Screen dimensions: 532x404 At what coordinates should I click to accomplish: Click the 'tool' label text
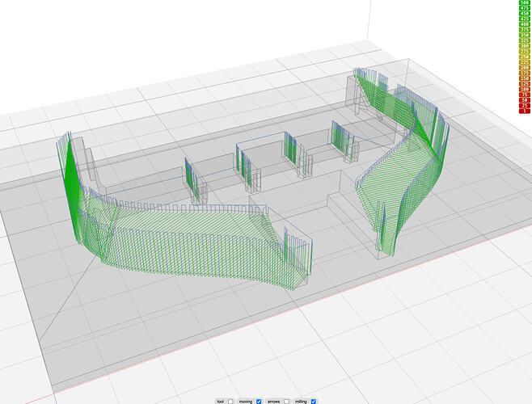(220, 401)
